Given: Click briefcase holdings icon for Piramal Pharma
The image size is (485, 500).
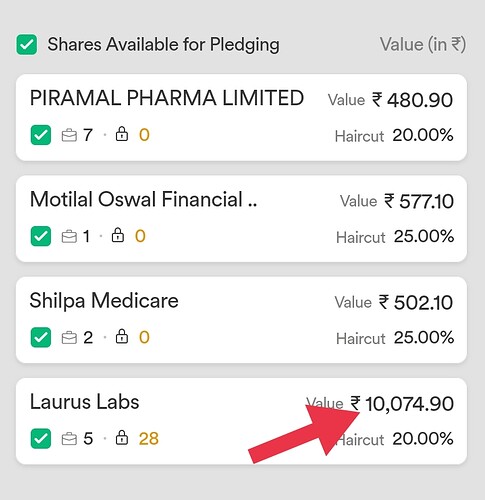Looking at the screenshot, I should 69,135.
